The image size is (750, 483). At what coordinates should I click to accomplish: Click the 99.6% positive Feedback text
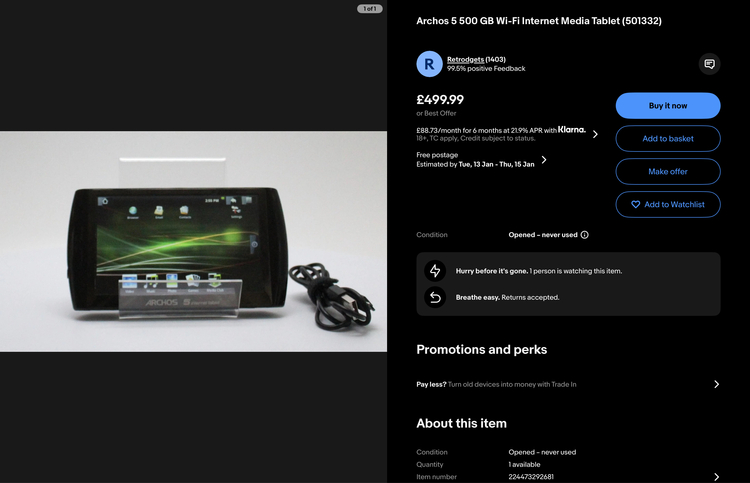pyautogui.click(x=486, y=69)
